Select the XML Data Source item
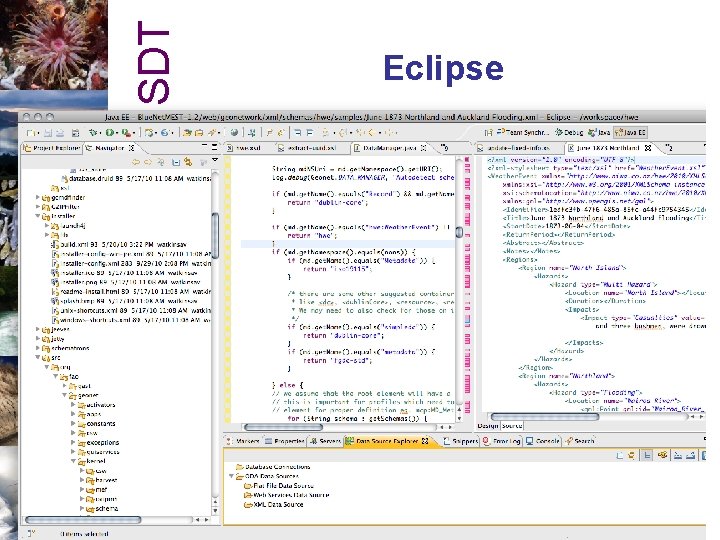 (274, 504)
